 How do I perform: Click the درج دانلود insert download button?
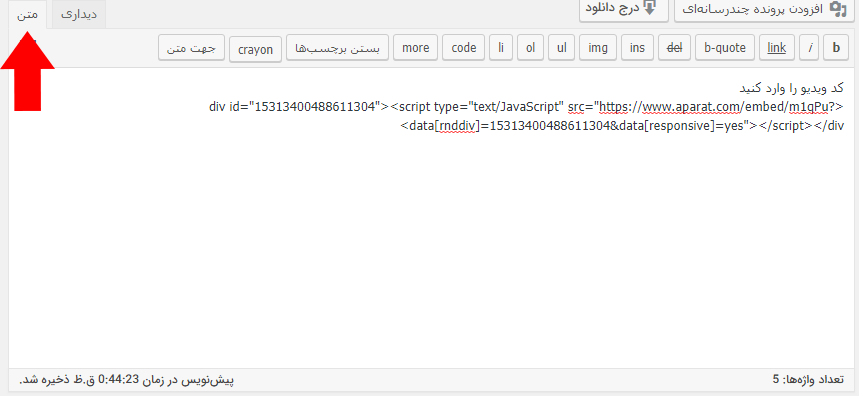pos(624,9)
